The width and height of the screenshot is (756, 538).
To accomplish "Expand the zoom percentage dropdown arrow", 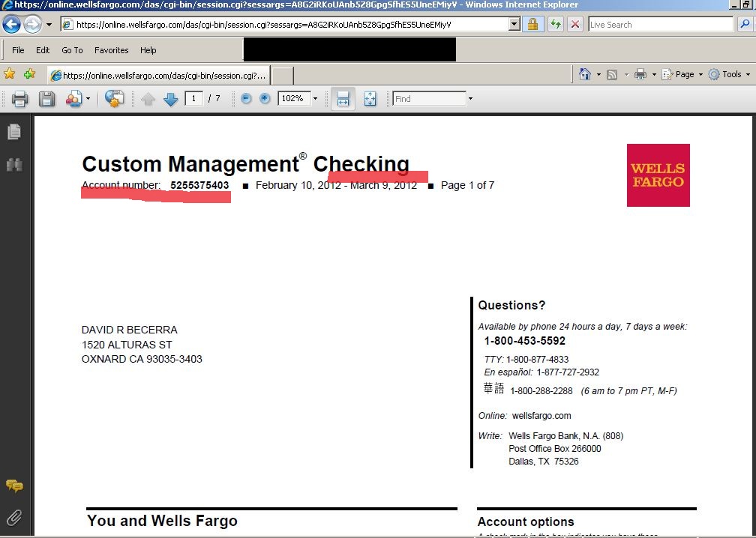I will [315, 99].
